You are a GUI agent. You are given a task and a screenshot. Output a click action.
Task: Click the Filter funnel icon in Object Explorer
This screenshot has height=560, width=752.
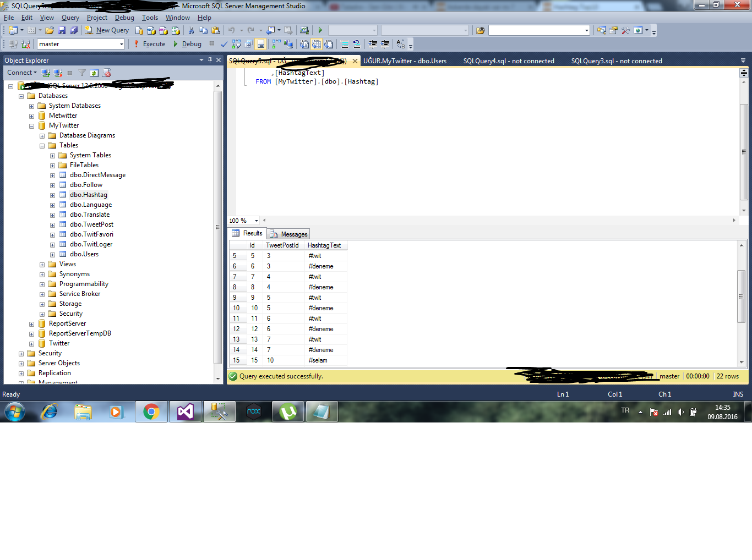(x=82, y=73)
